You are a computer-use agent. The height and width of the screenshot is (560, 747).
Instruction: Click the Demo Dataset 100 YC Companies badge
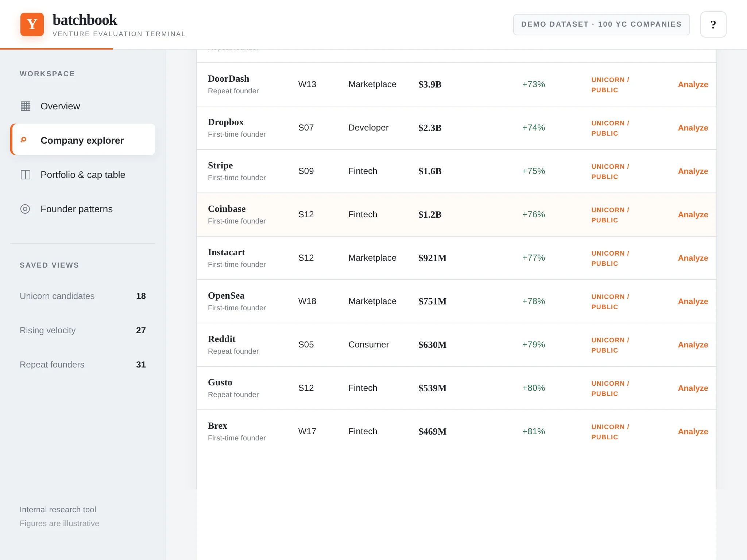point(601,24)
